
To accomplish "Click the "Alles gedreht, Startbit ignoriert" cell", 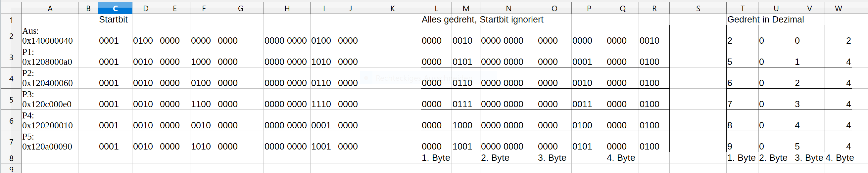I will pyautogui.click(x=482, y=20).
